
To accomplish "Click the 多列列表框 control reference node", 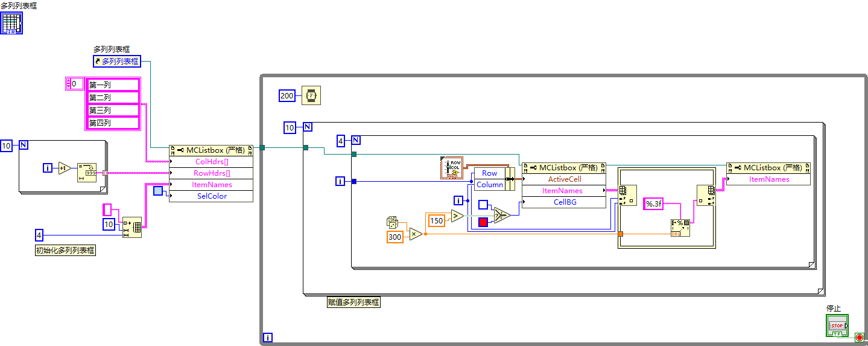I will coord(116,61).
